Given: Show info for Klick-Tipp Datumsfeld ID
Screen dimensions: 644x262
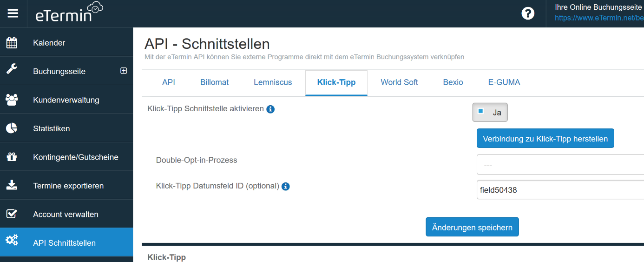Looking at the screenshot, I should (286, 187).
